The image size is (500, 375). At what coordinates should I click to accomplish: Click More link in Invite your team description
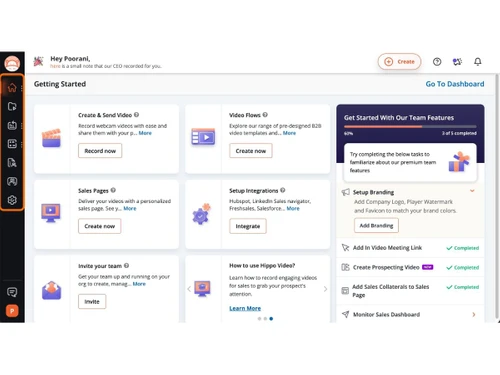pos(139,284)
